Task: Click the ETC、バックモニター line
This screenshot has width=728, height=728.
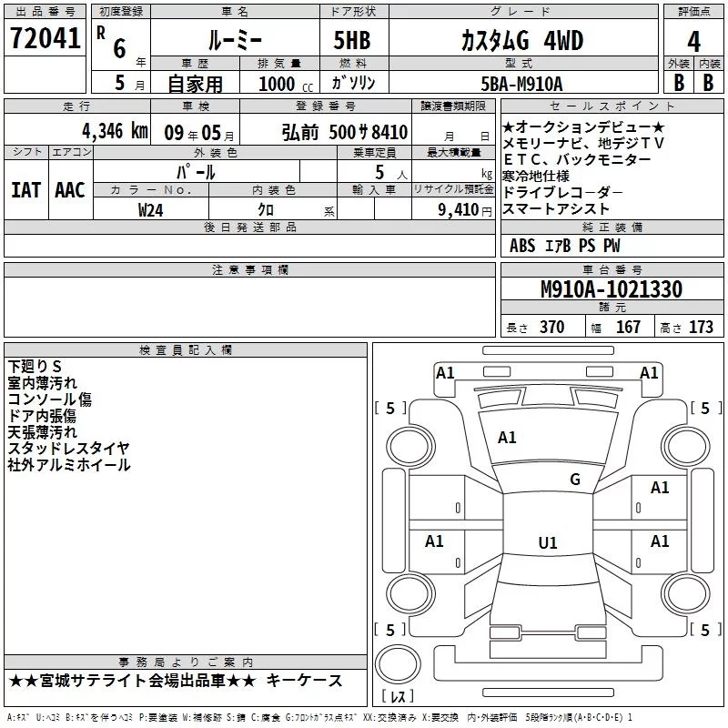Action: click(x=577, y=160)
